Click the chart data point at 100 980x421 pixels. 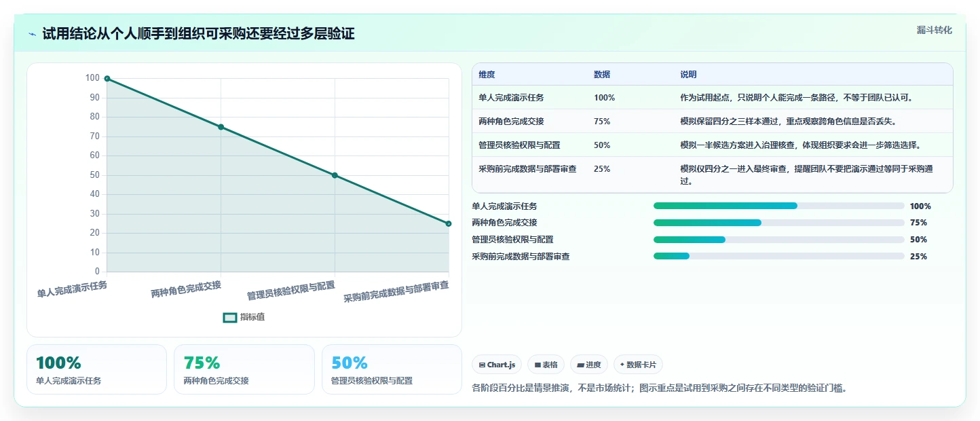[x=107, y=79]
